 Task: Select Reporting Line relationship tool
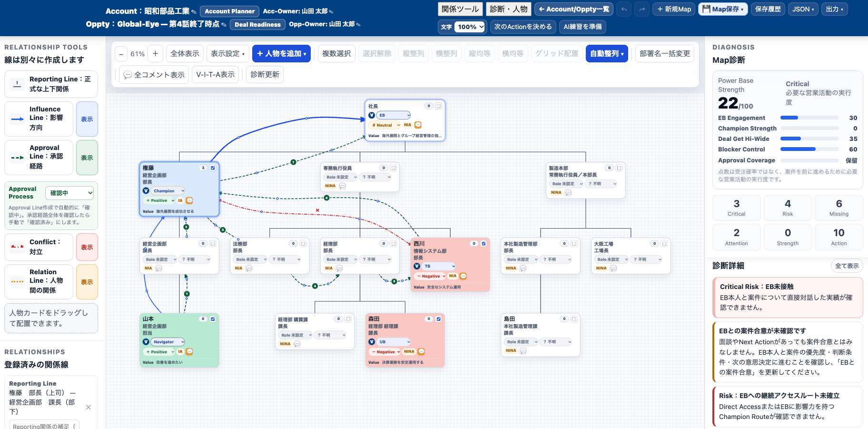[51, 84]
